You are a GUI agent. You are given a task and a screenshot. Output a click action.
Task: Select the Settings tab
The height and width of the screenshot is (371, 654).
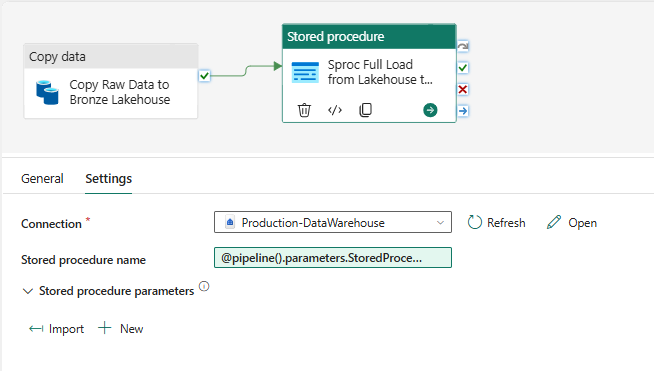coord(108,179)
